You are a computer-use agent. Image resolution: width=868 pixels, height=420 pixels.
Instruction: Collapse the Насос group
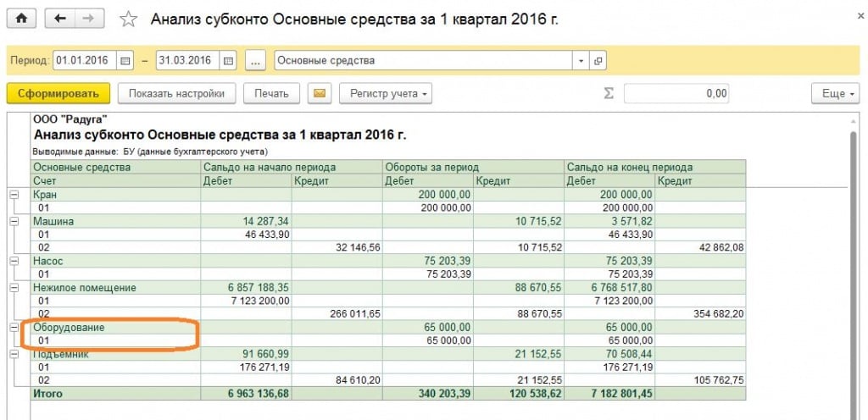click(14, 261)
